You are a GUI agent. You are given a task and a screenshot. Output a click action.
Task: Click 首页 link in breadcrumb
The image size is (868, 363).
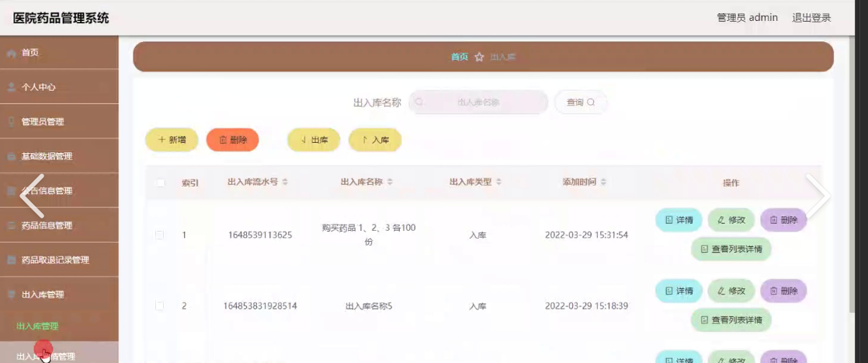click(x=460, y=57)
